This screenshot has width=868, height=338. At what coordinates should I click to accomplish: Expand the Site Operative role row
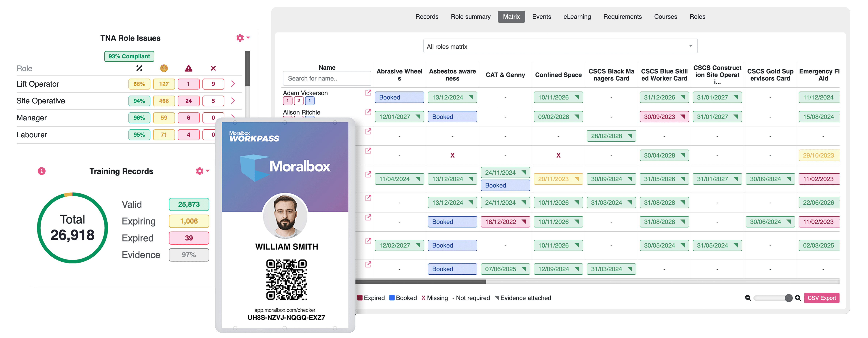[233, 101]
